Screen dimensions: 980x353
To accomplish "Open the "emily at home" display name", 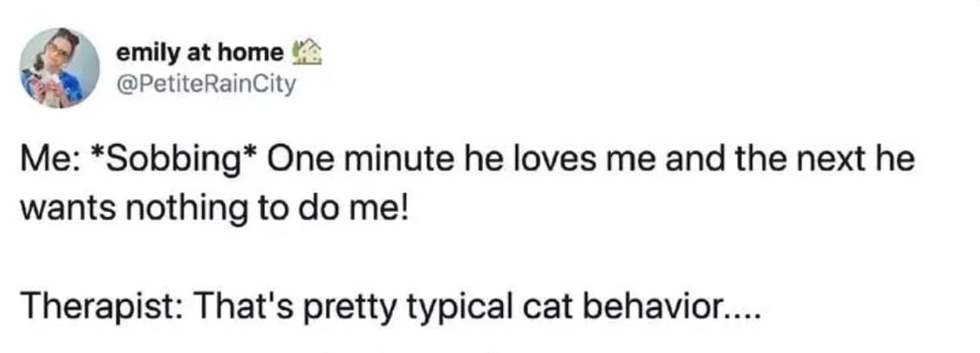I will (x=200, y=52).
